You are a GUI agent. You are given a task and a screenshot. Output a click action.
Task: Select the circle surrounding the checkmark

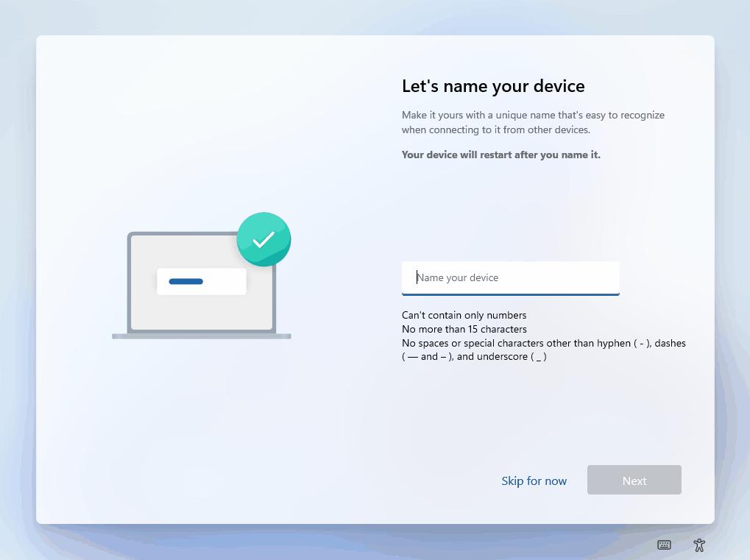[263, 239]
